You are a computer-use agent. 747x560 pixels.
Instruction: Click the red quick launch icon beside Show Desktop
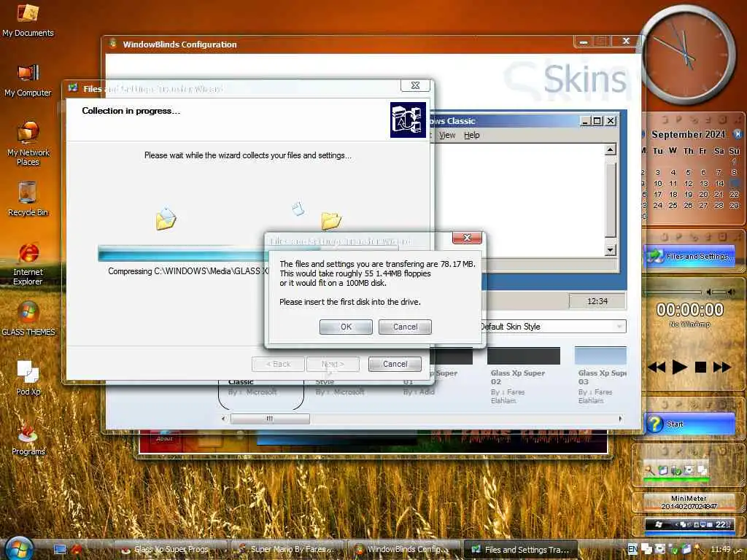76,550
